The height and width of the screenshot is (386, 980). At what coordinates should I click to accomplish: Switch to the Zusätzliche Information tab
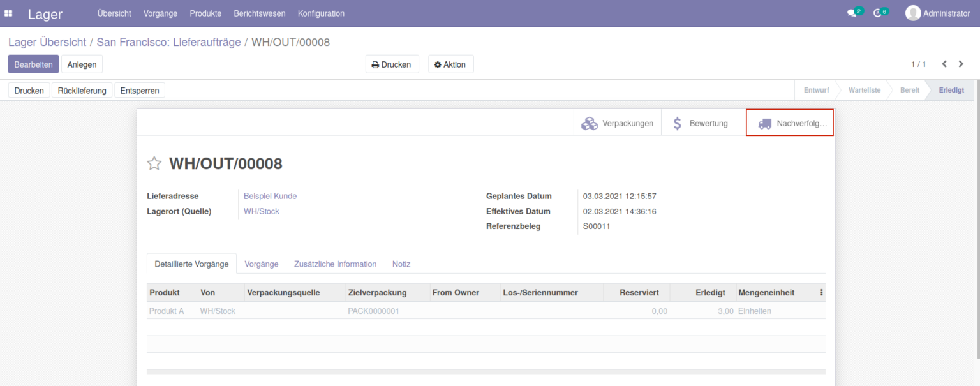[335, 264]
